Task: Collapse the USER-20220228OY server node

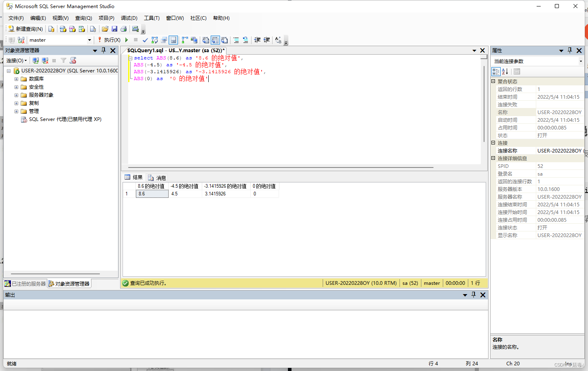Action: point(8,71)
